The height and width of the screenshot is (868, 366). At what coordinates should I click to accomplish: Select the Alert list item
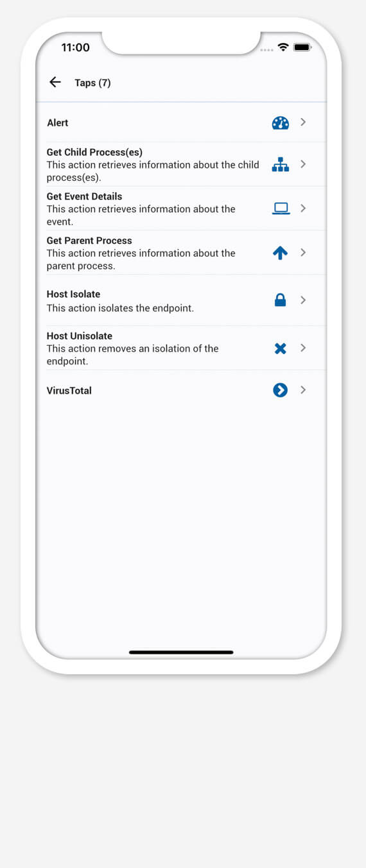coord(181,123)
